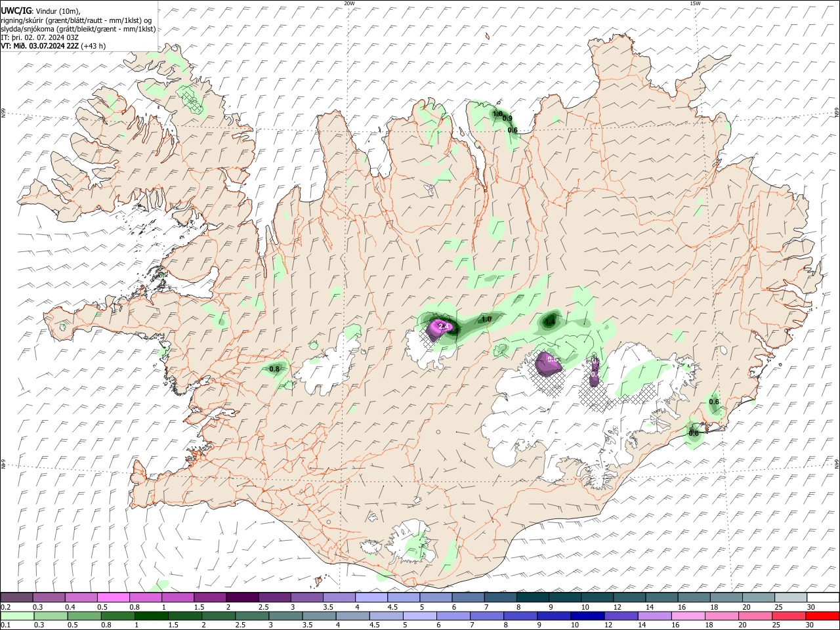Click the 0.9 precipitation value on north coast
This screenshot has height=630, width=840.
point(507,119)
